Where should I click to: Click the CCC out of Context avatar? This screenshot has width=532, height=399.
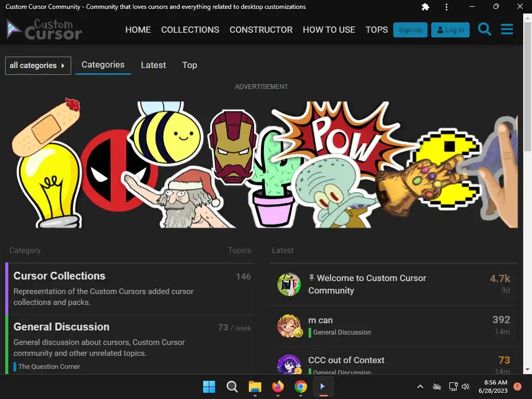point(289,364)
